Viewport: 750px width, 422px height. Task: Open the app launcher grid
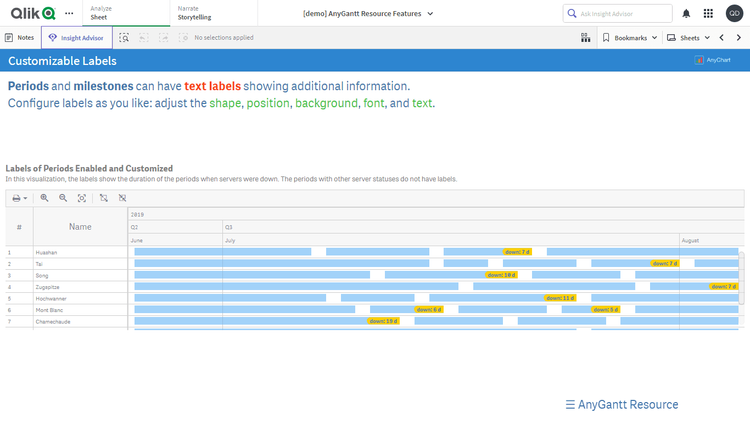point(708,13)
